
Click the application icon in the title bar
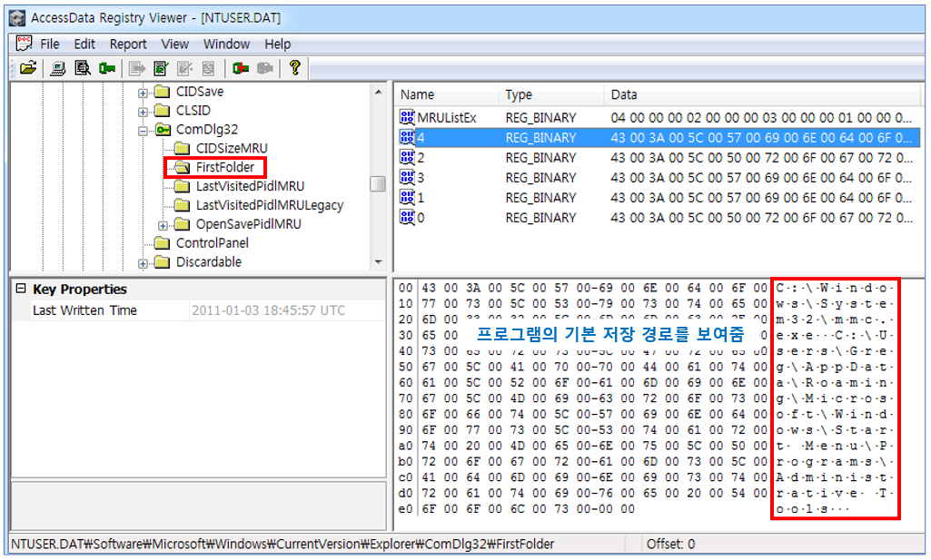(x=17, y=18)
